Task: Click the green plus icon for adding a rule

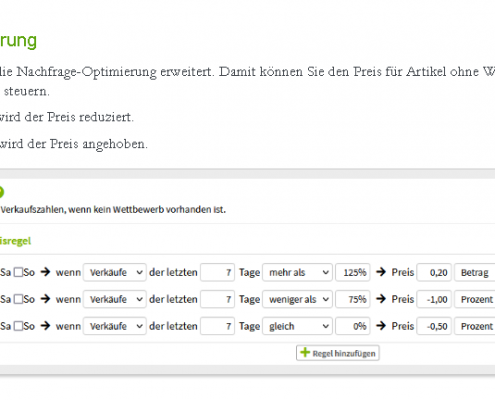Action: tap(305, 352)
